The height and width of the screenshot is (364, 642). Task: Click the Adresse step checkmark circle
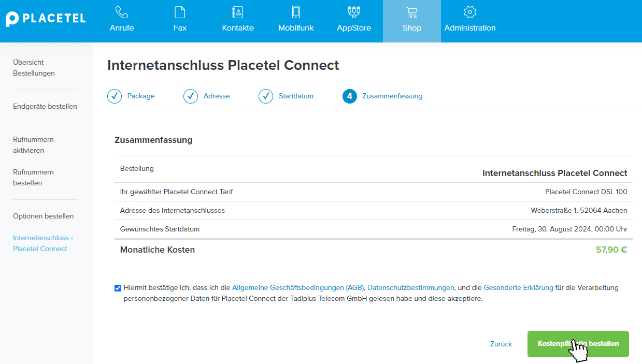point(191,96)
